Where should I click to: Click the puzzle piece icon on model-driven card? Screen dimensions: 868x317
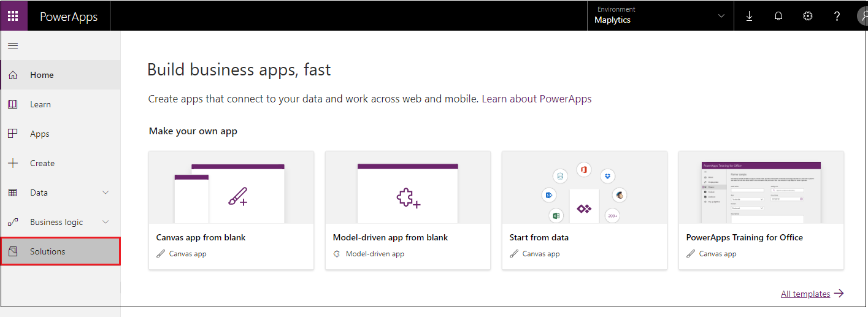coord(408,198)
